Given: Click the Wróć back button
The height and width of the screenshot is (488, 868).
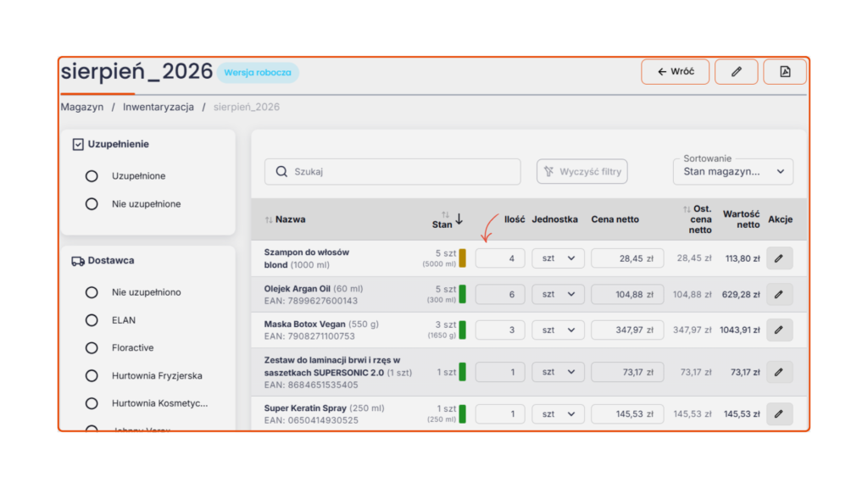Looking at the screenshot, I should 675,72.
